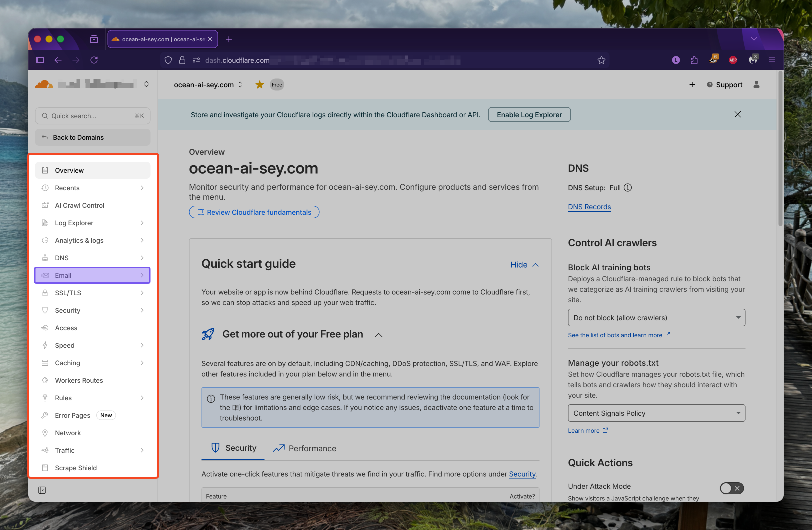Open the DNS Records link
Viewport: 812px width, 530px height.
point(589,207)
